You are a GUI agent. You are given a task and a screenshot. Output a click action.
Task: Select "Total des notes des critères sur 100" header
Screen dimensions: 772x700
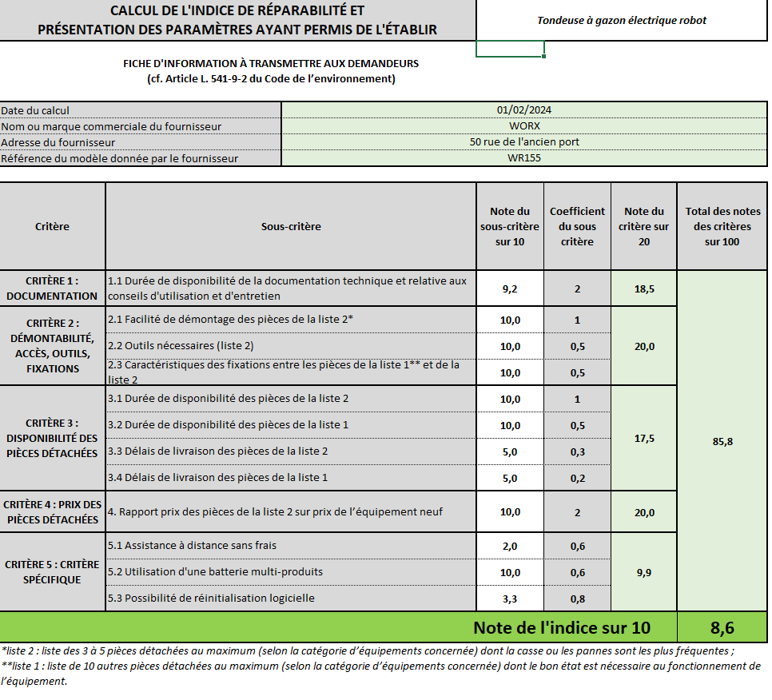click(722, 226)
